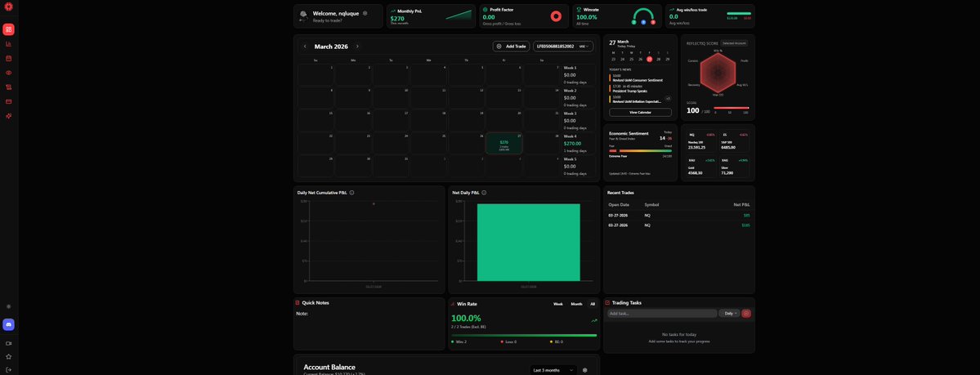Viewport: 980px width, 375px height.
Task: Open the bar chart analytics sidebar icon
Action: point(9,44)
